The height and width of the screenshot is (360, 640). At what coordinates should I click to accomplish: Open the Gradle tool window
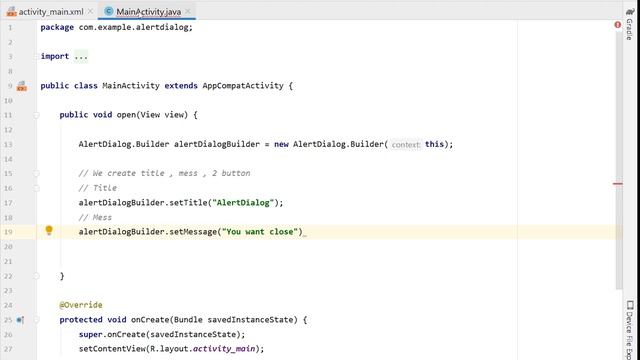[629, 24]
